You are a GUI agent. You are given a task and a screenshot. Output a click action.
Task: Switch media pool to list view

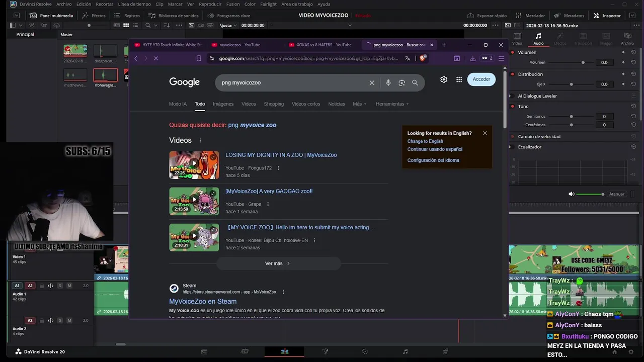136,25
